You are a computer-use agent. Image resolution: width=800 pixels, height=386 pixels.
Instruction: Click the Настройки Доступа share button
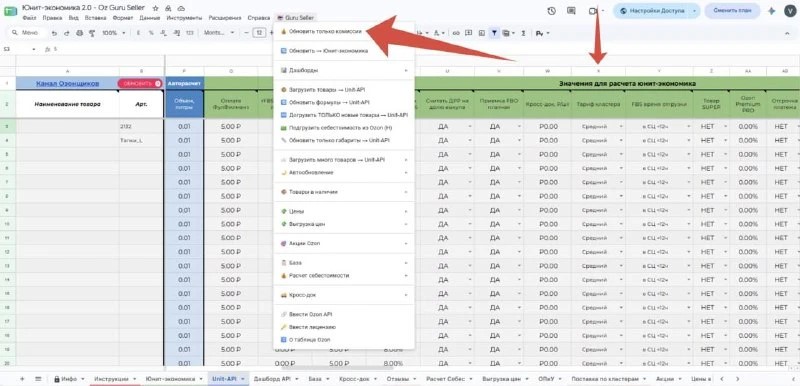pos(652,11)
